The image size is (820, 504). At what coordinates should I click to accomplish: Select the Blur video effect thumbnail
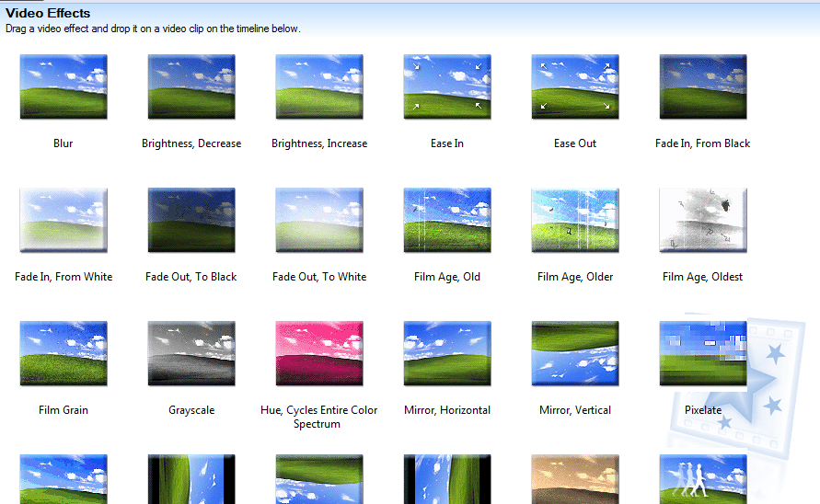64,86
